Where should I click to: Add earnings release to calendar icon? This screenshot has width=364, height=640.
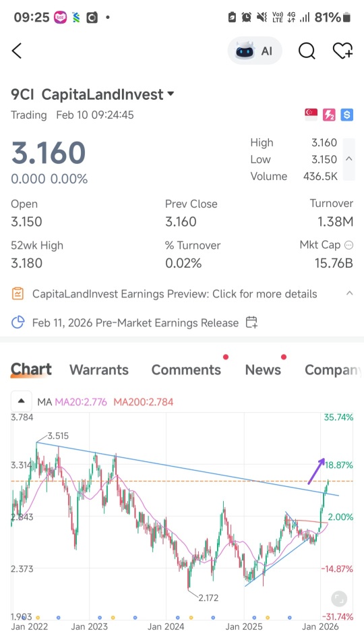click(x=251, y=322)
